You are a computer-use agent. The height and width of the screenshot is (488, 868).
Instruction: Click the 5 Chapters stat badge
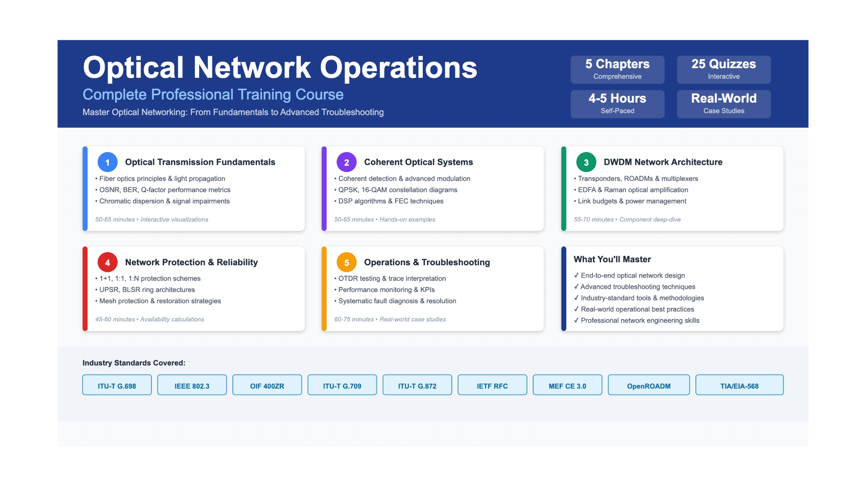[617, 69]
